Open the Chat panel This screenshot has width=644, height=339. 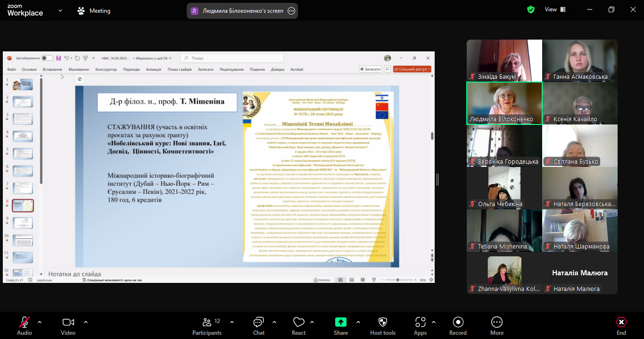pos(258,322)
